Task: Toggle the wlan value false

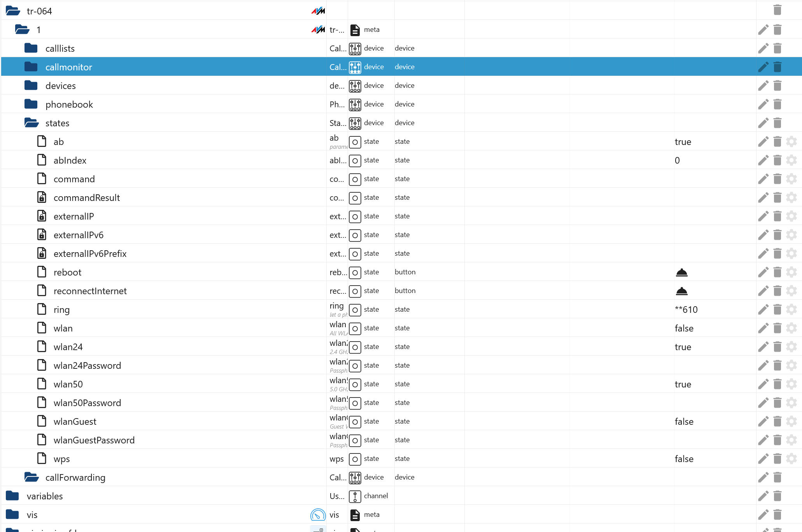Action: coord(684,328)
